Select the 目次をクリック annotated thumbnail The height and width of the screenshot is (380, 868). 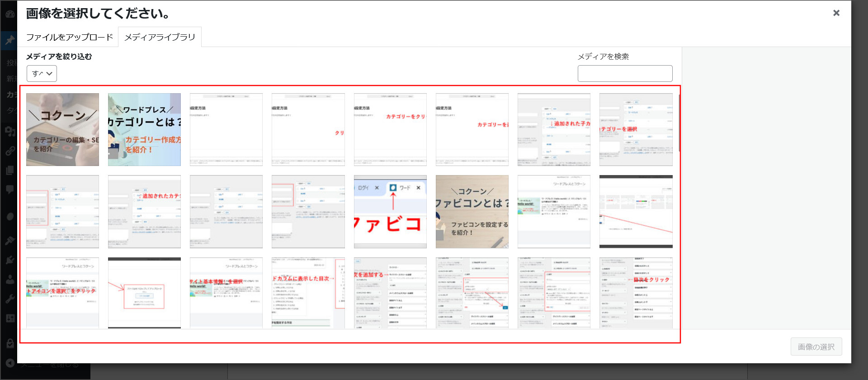[636, 293]
